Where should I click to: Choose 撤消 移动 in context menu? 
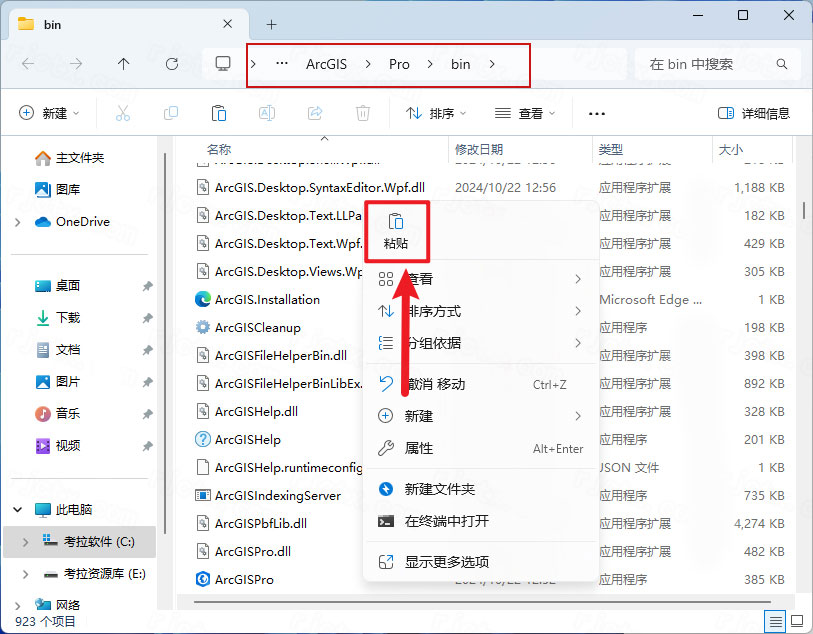point(481,384)
